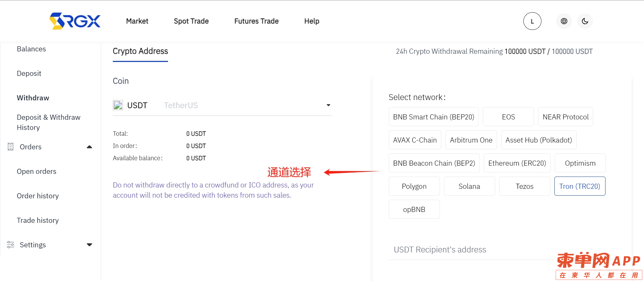Toggle dark mode moon icon
This screenshot has height=281, width=644.
point(585,21)
